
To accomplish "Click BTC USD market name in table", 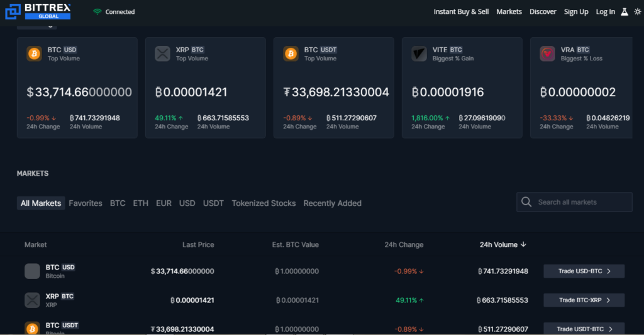I will 60,267.
